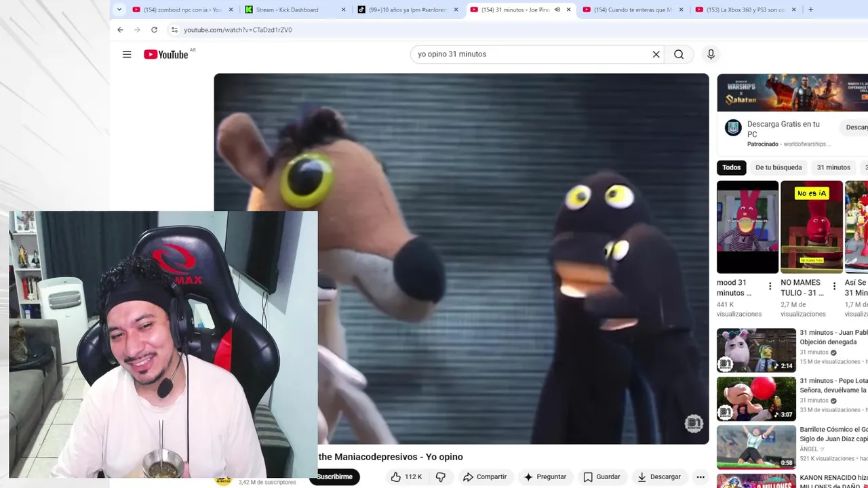868x488 pixels.
Task: Clear the search box text
Action: click(656, 54)
